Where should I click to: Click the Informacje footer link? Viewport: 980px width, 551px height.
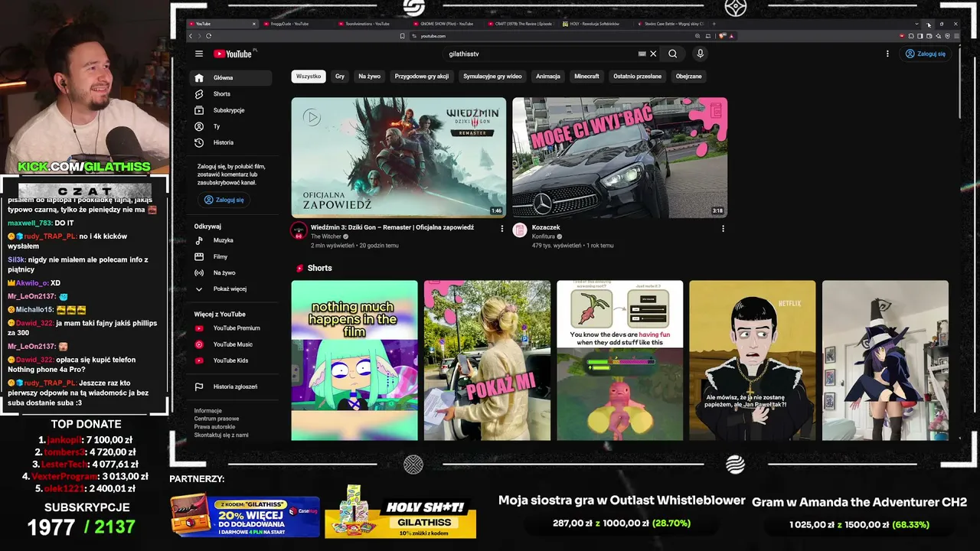pyautogui.click(x=208, y=411)
